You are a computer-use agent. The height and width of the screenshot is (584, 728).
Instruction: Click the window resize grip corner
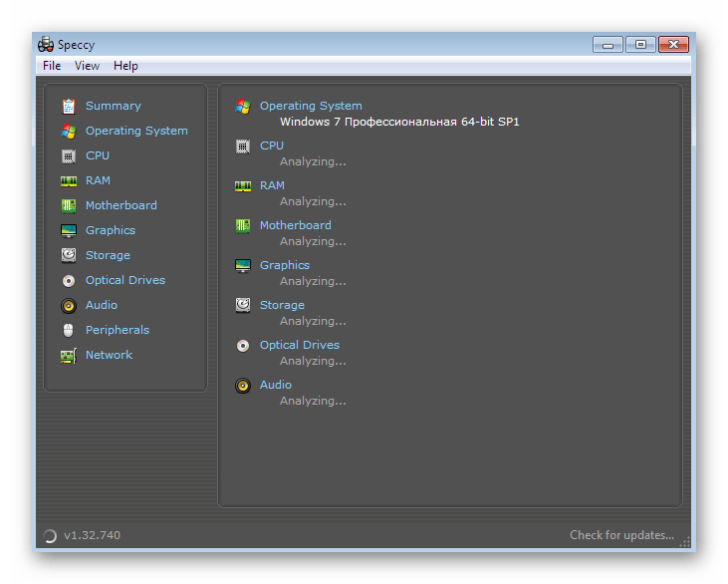(685, 542)
